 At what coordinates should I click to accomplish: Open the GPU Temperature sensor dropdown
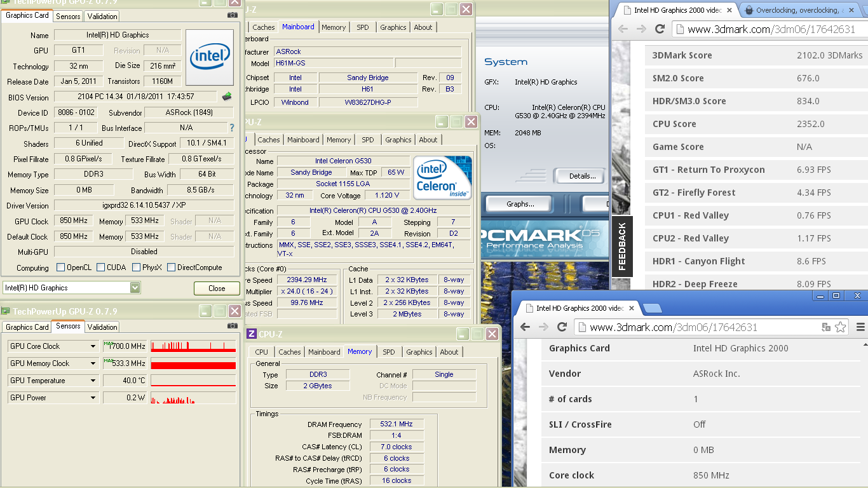click(93, 381)
